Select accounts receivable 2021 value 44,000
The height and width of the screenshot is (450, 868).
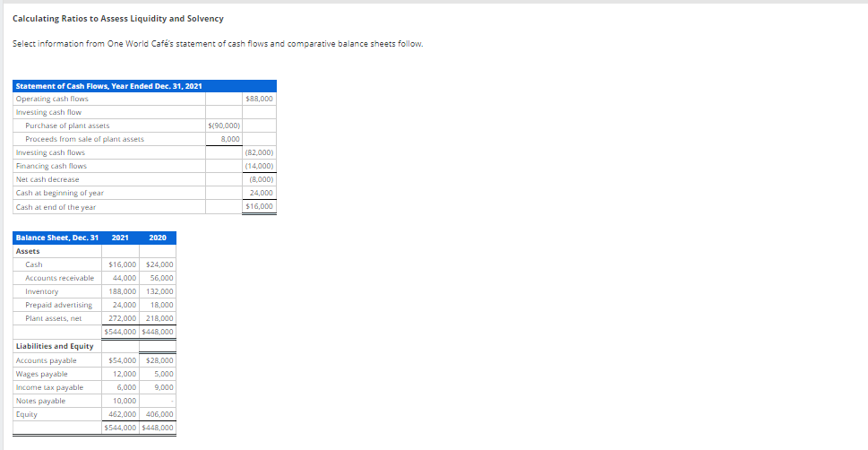(x=125, y=278)
